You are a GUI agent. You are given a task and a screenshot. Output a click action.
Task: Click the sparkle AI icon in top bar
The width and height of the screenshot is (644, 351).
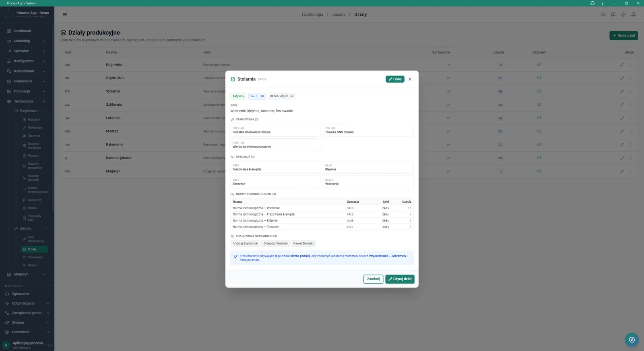pos(623,14)
